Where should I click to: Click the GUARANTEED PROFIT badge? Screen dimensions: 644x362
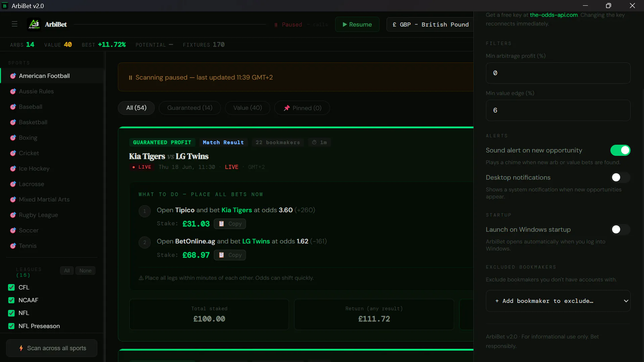162,142
